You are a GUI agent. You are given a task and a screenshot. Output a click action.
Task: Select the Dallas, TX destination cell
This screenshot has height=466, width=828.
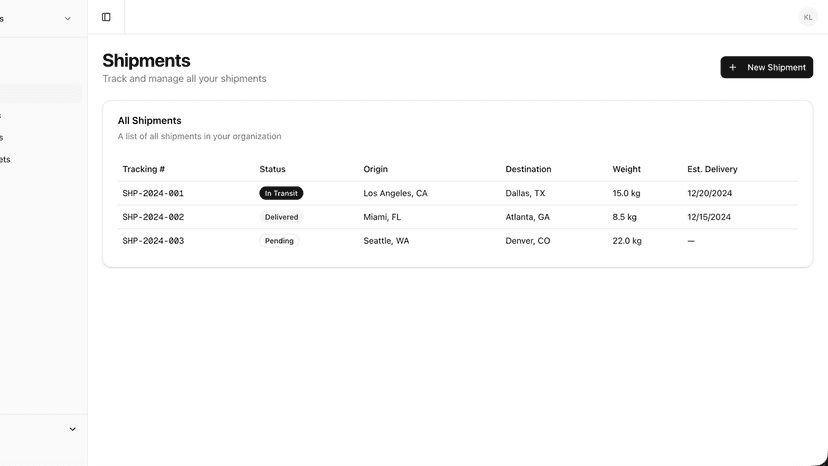[x=525, y=193]
